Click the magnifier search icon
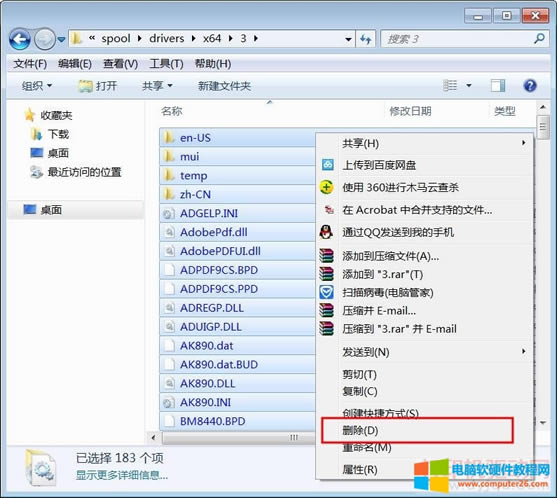 [539, 38]
